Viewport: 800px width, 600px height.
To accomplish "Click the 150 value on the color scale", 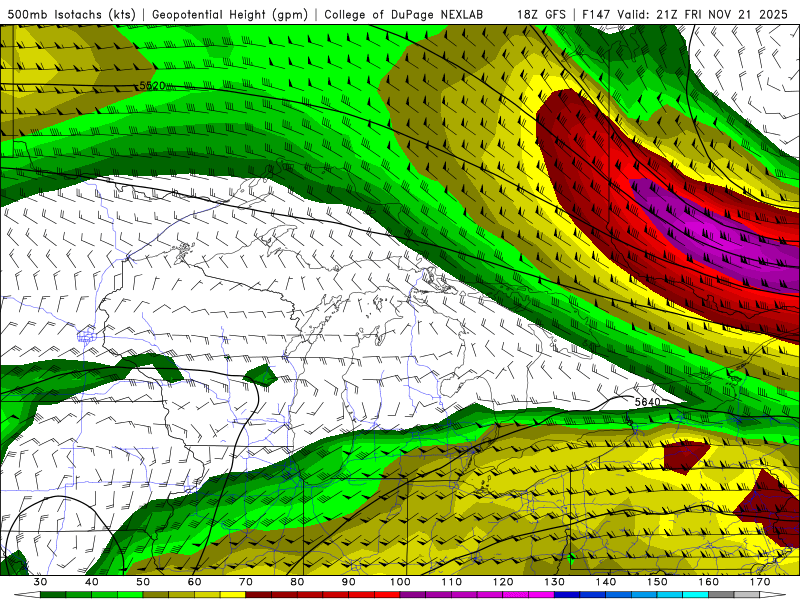I will tap(657, 582).
